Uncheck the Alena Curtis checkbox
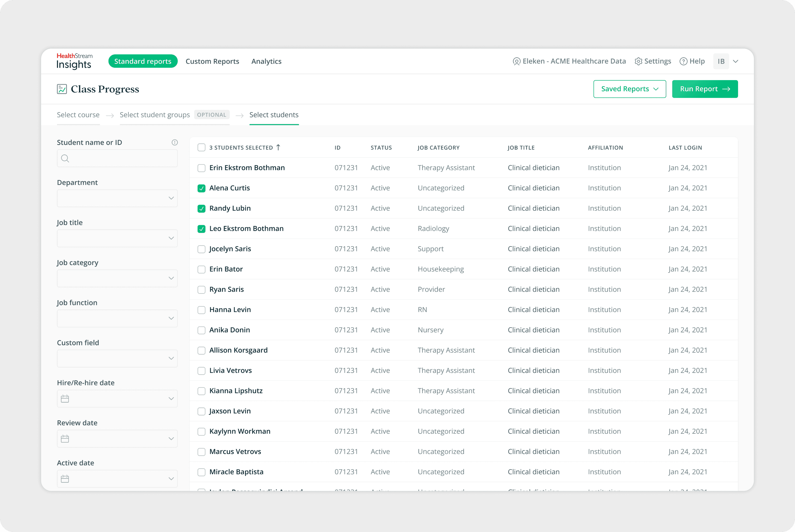The height and width of the screenshot is (532, 795). coord(201,188)
